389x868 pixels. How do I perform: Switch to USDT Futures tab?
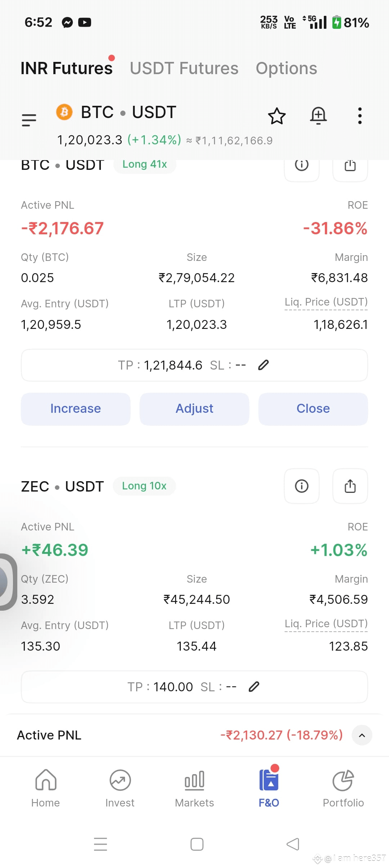tap(184, 68)
